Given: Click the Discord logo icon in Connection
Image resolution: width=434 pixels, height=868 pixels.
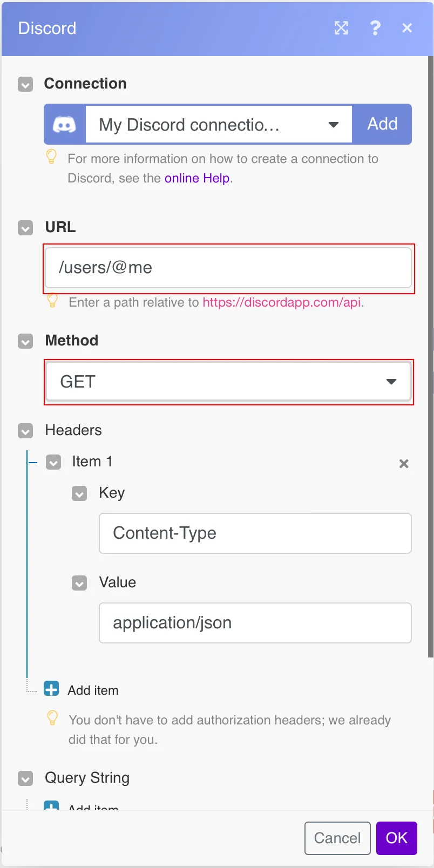Looking at the screenshot, I should pyautogui.click(x=64, y=125).
